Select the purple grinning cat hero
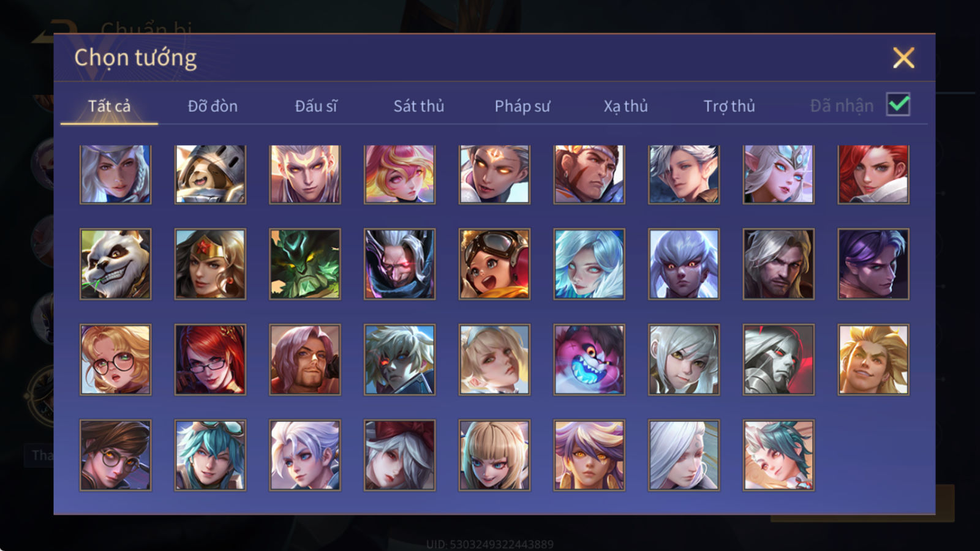Screen dimensions: 980x551 pyautogui.click(x=589, y=359)
